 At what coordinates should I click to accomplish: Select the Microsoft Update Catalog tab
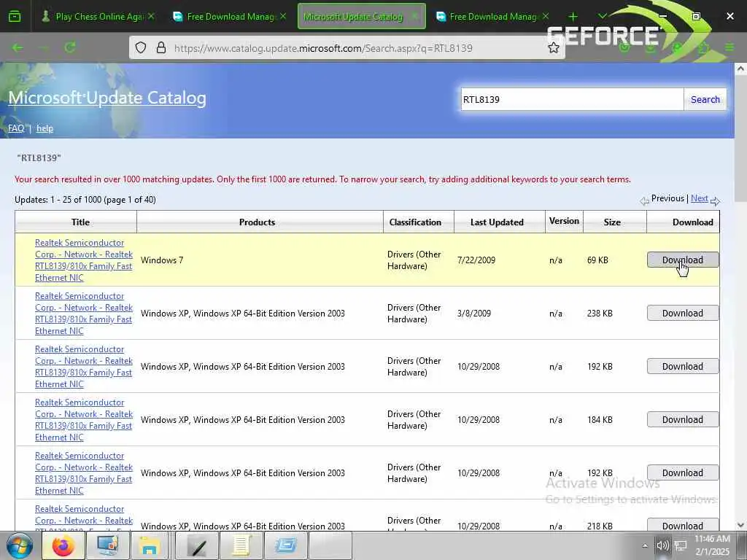[x=362, y=17]
